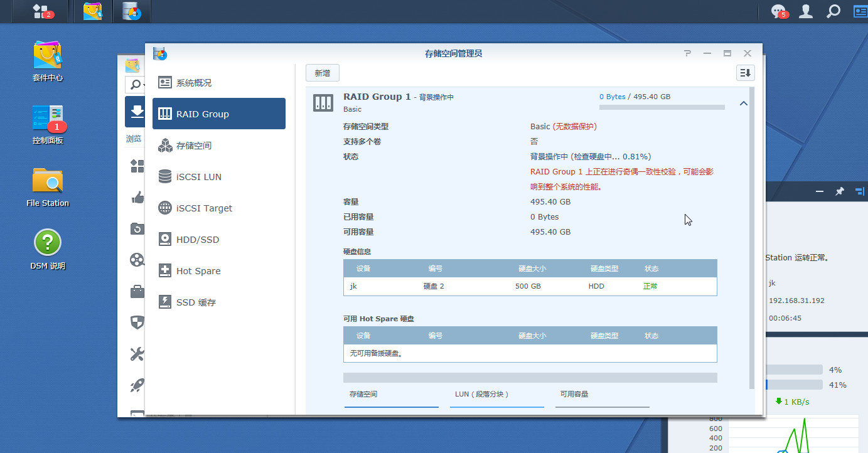Open File Station desktop shortcut

point(48,187)
